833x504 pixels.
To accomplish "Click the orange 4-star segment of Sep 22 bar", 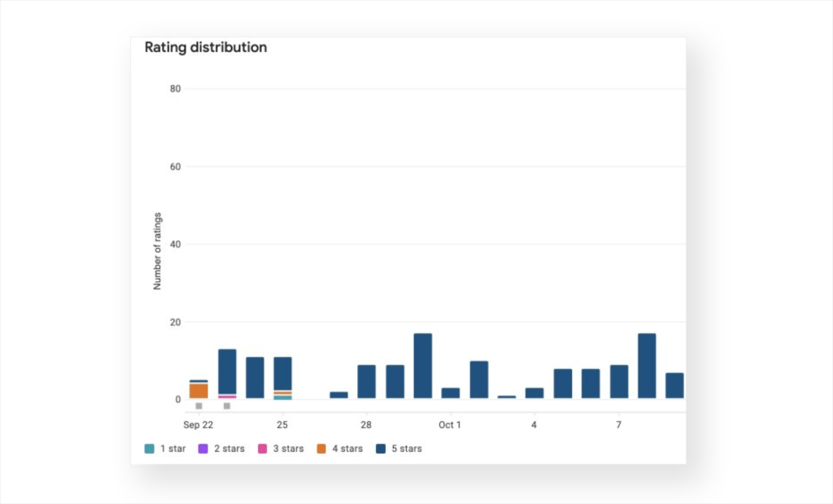I will 198,391.
